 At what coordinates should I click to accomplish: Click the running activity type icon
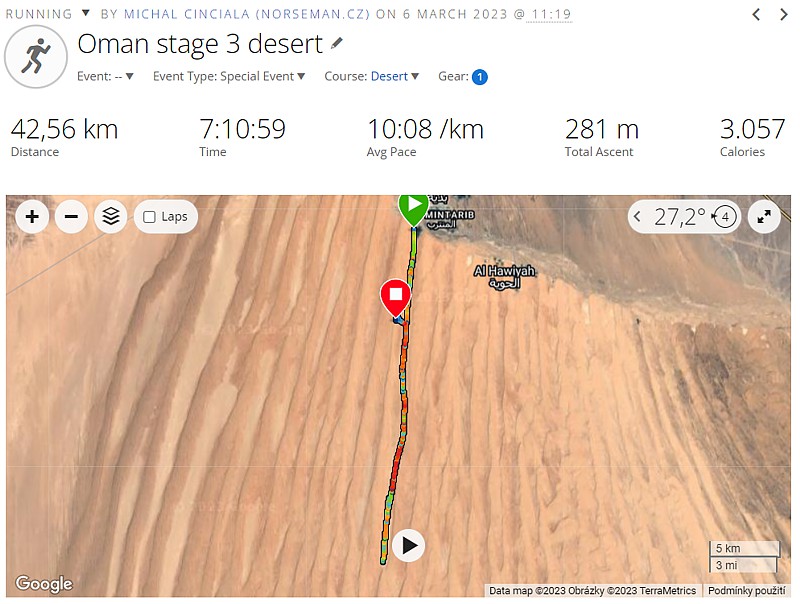click(36, 57)
